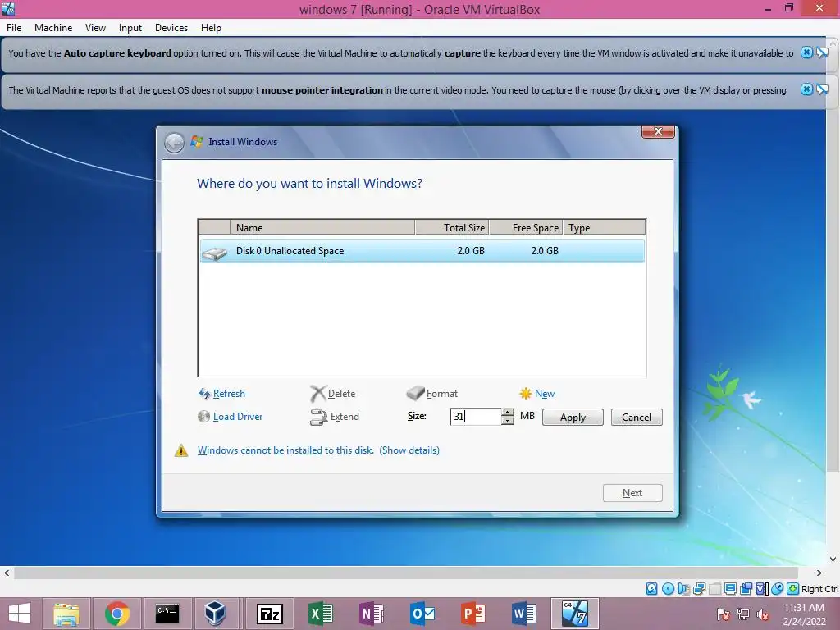Click speech bubble icon on keyboard notification
Image resolution: width=840 pixels, height=630 pixels.
(822, 52)
